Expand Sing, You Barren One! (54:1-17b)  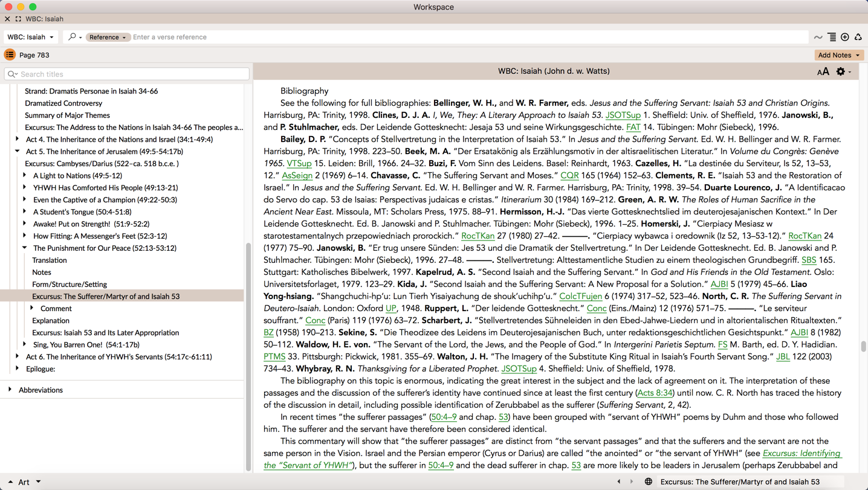click(x=25, y=344)
